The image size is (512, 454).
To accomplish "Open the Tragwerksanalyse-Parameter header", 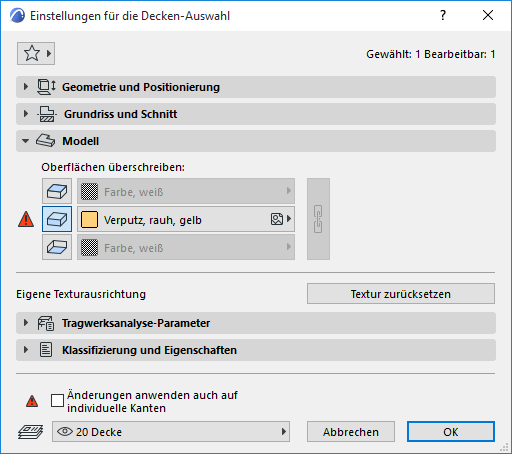I will [256, 323].
